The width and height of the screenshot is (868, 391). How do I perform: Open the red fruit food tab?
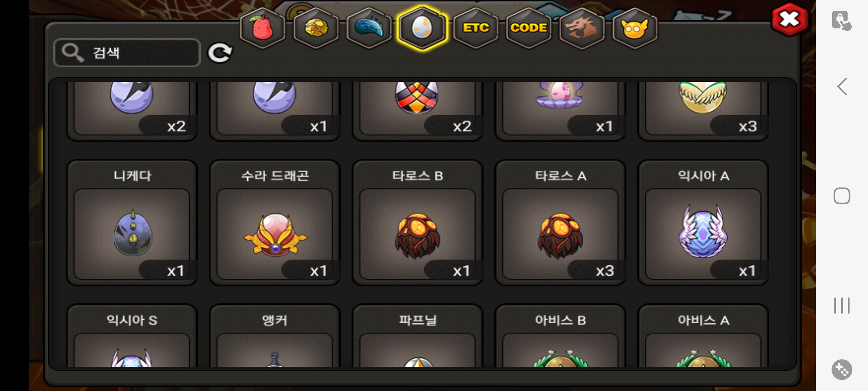pos(263,28)
